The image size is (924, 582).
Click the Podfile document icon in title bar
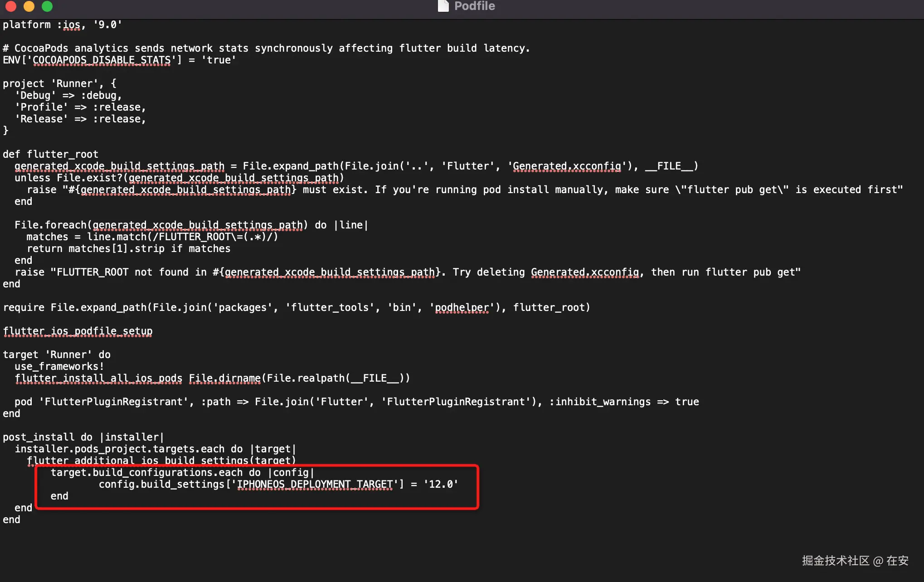click(443, 6)
